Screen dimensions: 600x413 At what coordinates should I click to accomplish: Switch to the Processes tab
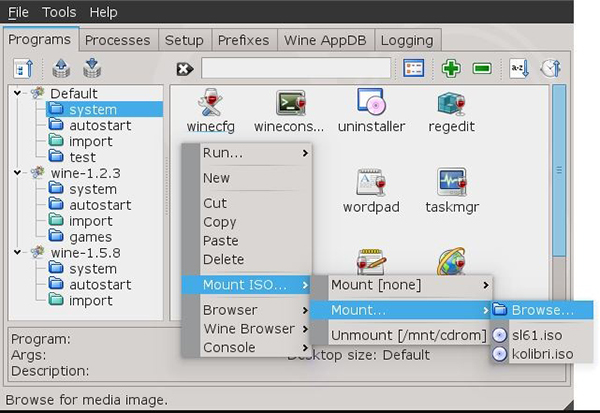pos(117,40)
